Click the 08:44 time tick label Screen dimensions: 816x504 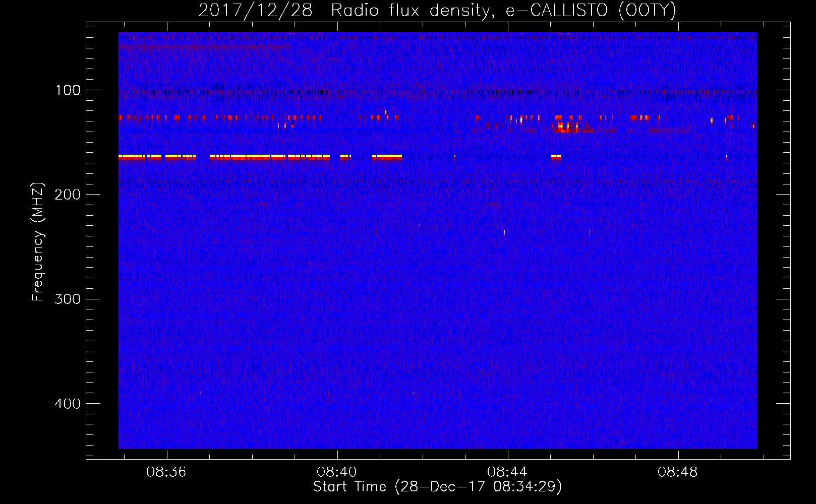[x=507, y=472]
